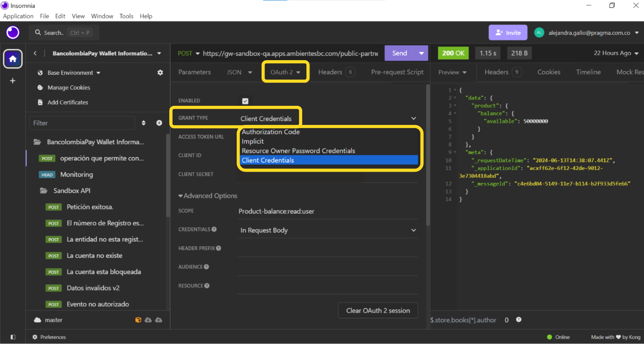
Task: Select the Petición exitosa request
Action: [90, 207]
